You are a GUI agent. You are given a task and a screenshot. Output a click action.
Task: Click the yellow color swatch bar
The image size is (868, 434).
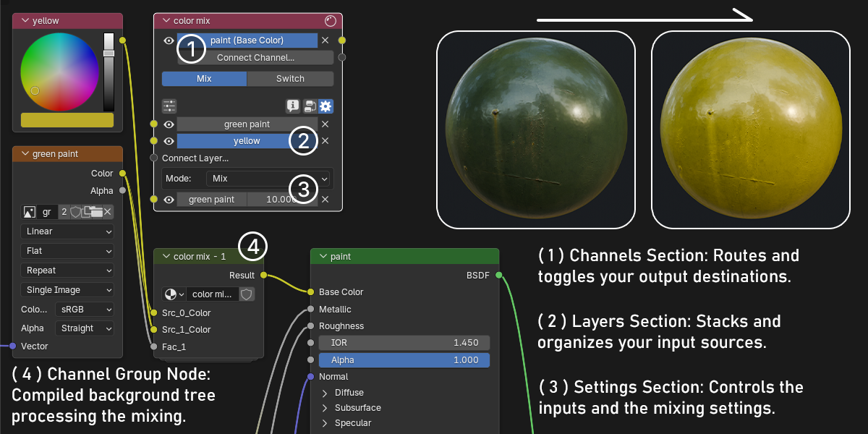[67, 120]
